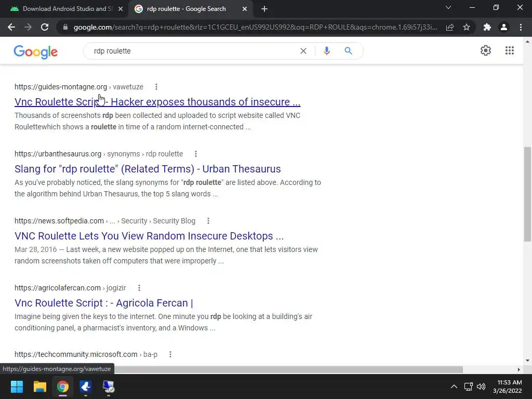Image resolution: width=532 pixels, height=399 pixels.
Task: Click the https://urbanthesaurus.org breadcrumb
Action: [58, 154]
